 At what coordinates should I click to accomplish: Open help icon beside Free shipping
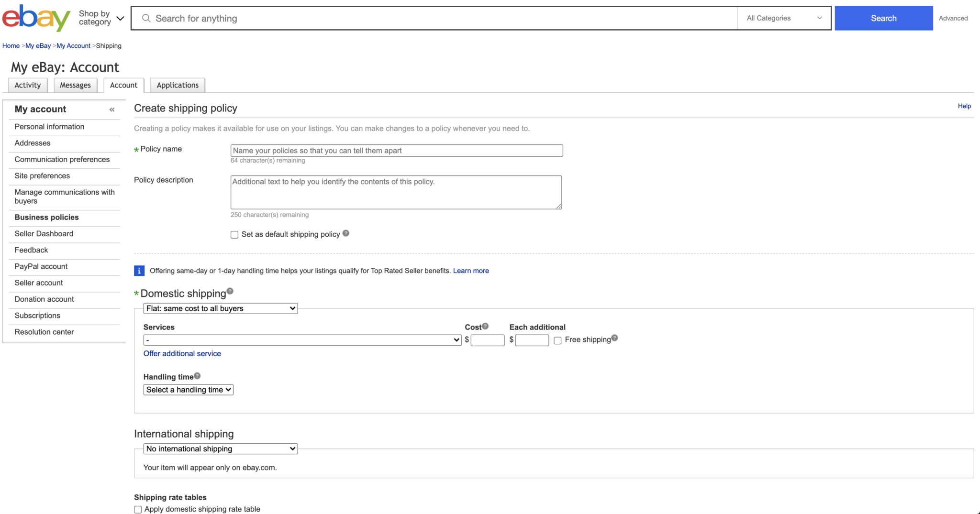point(615,338)
